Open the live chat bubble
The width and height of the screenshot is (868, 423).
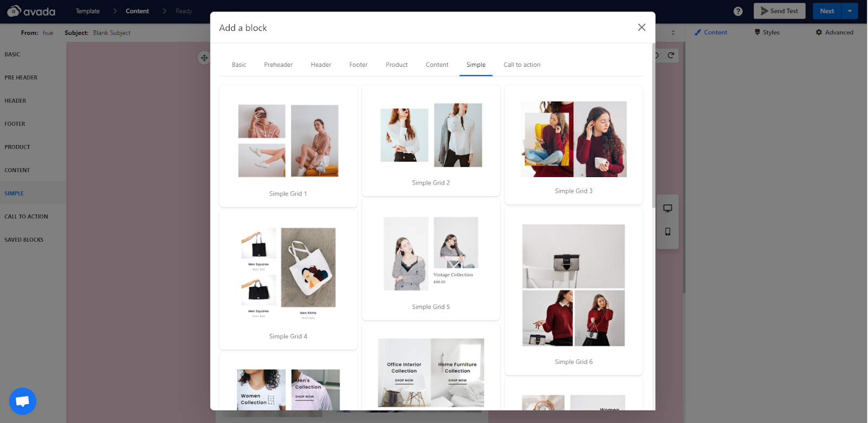[22, 401]
